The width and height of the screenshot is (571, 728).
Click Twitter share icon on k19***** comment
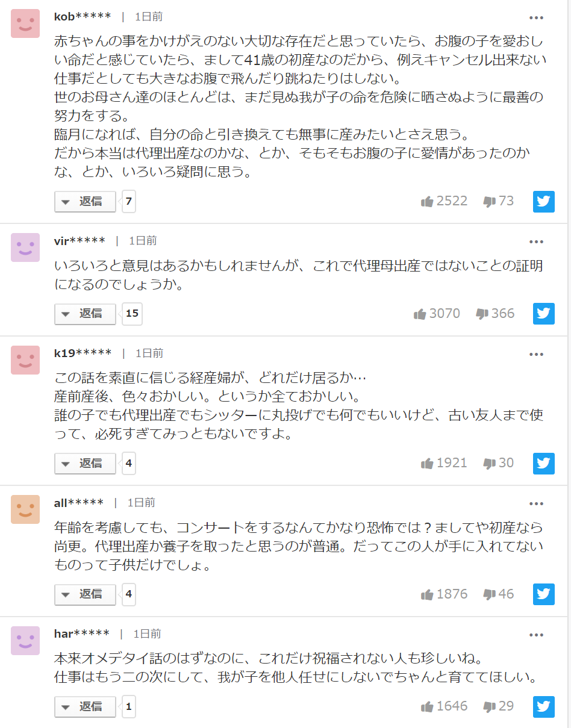(x=543, y=463)
